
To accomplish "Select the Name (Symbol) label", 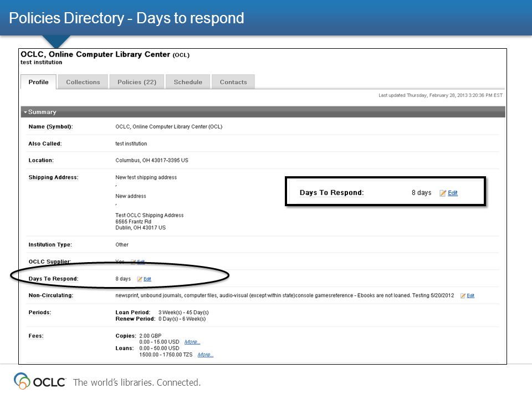I will tap(50, 126).
